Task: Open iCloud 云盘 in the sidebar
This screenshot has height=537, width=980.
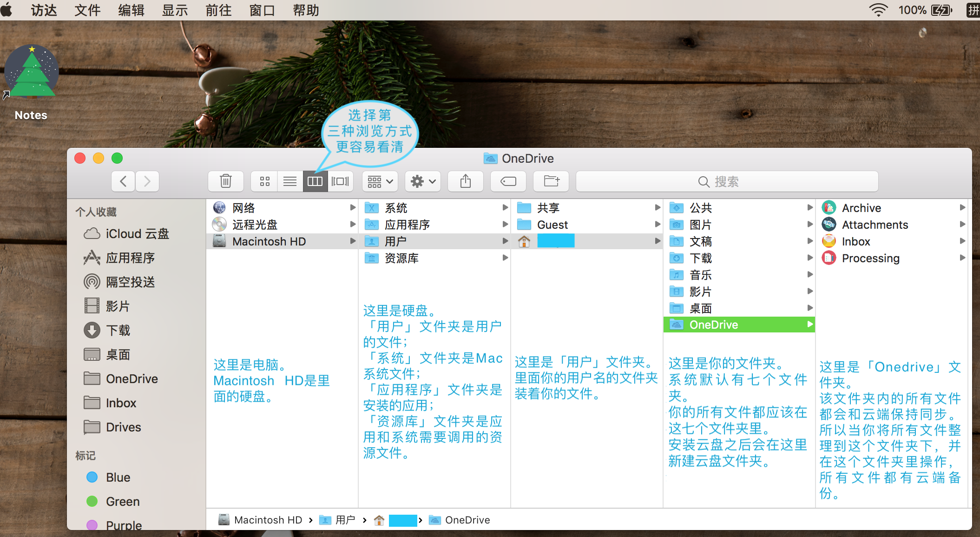Action: (126, 234)
